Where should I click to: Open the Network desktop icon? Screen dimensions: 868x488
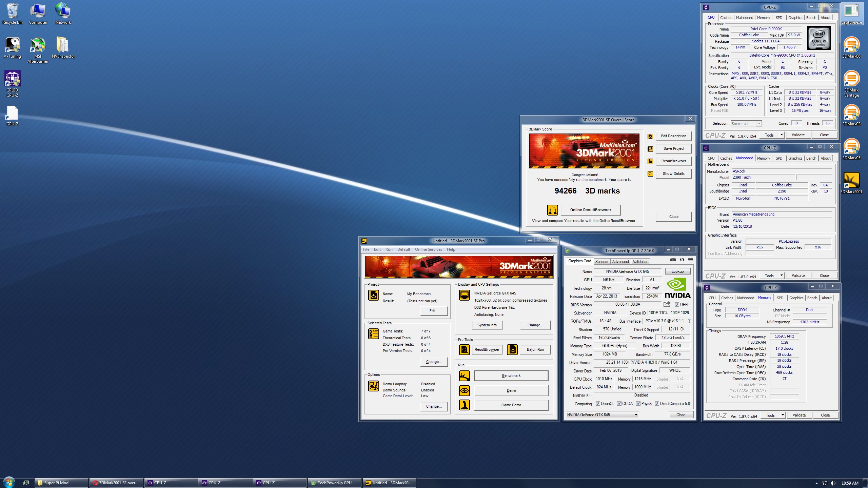[63, 14]
